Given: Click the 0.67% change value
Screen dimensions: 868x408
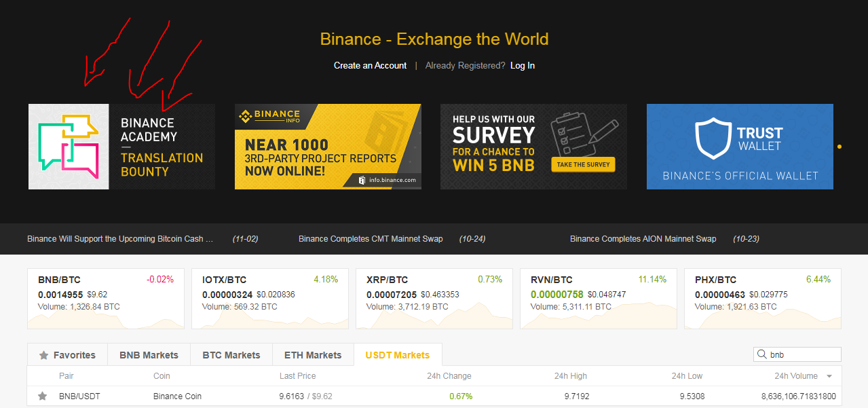Looking at the screenshot, I should [x=461, y=396].
